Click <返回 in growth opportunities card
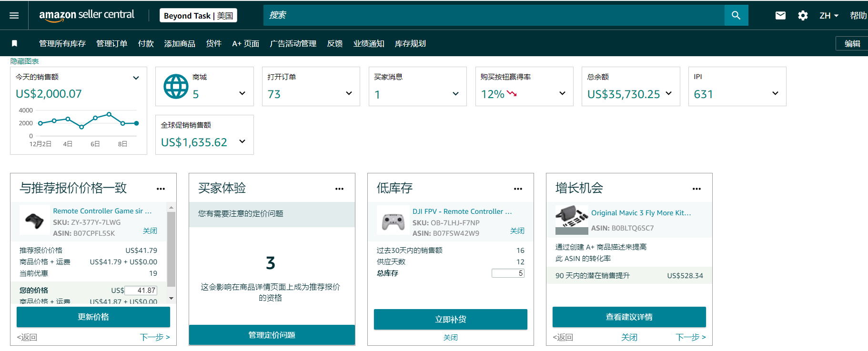 (x=563, y=337)
